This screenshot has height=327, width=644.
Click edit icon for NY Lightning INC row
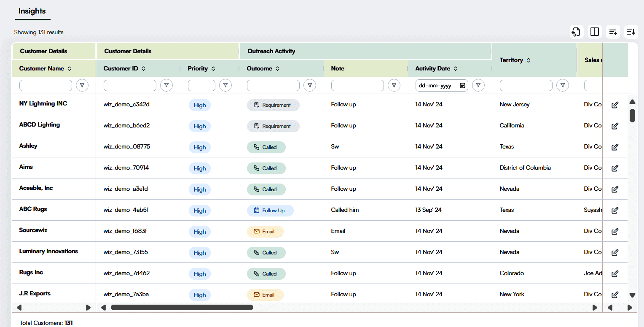tap(615, 105)
